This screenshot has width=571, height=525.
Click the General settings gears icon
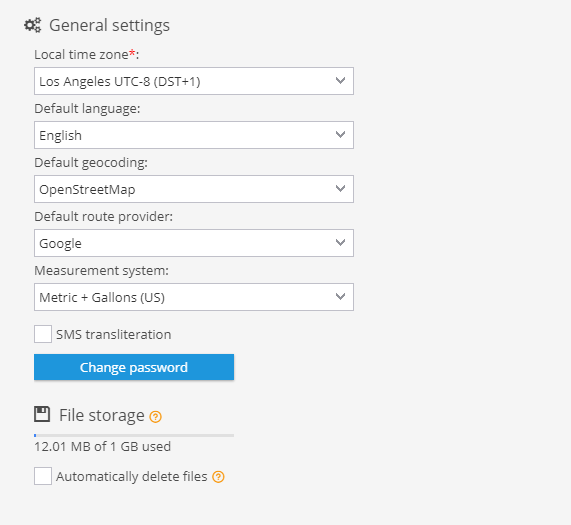33,25
